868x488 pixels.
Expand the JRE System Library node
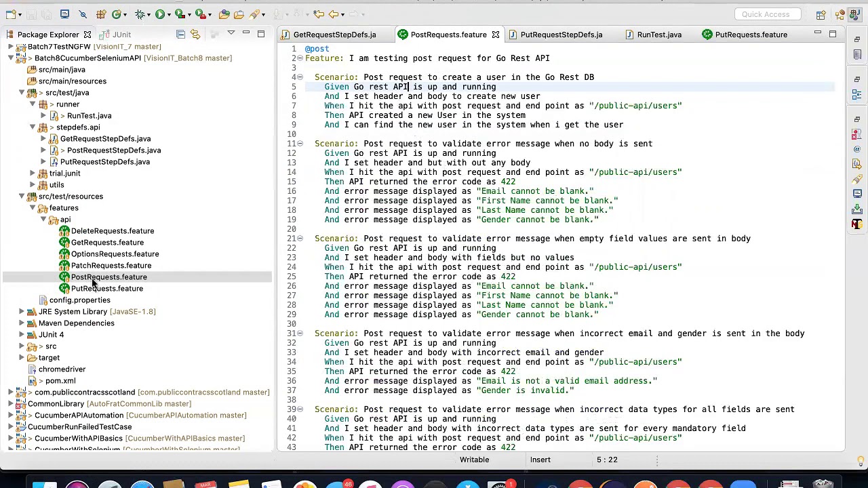tap(22, 312)
